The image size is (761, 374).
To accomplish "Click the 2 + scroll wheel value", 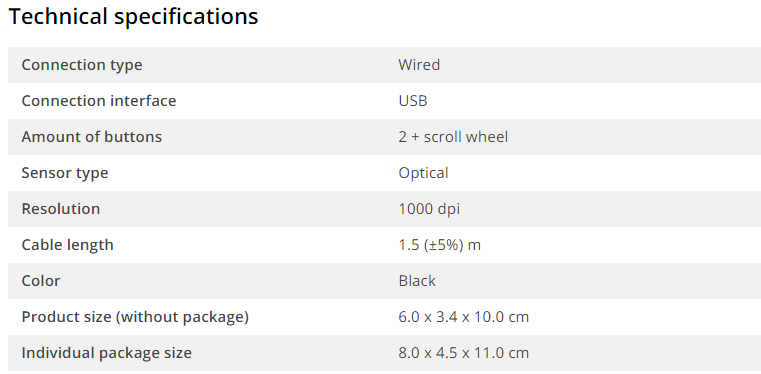I will coord(453,137).
